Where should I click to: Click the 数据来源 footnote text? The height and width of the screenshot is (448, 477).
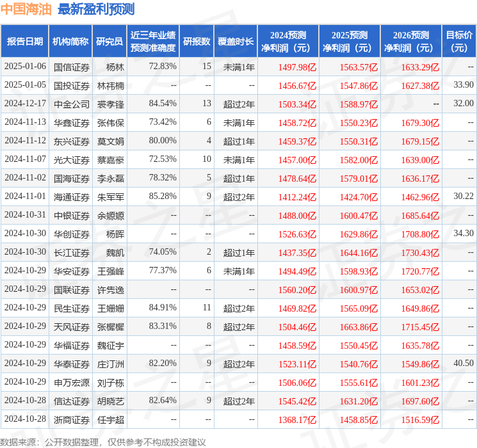(x=103, y=442)
